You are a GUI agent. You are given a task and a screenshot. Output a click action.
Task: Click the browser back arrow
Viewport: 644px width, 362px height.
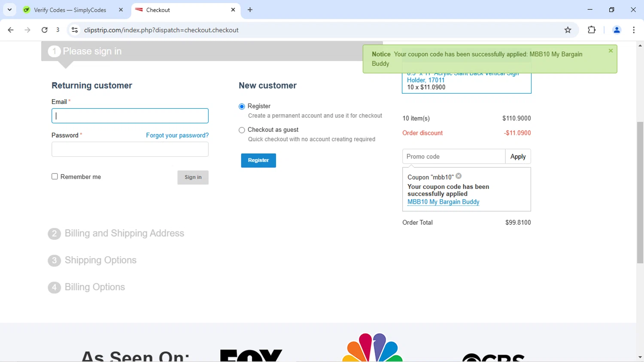pos(11,30)
